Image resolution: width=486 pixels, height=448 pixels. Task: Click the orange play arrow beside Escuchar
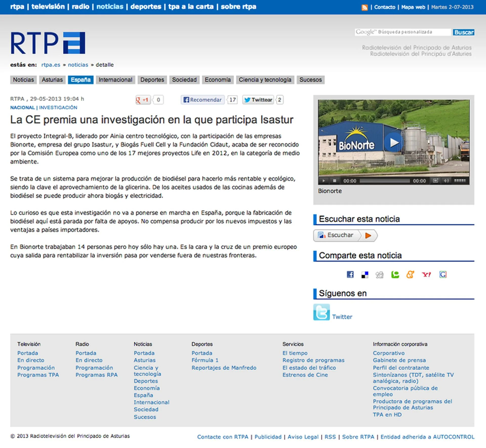pos(368,235)
